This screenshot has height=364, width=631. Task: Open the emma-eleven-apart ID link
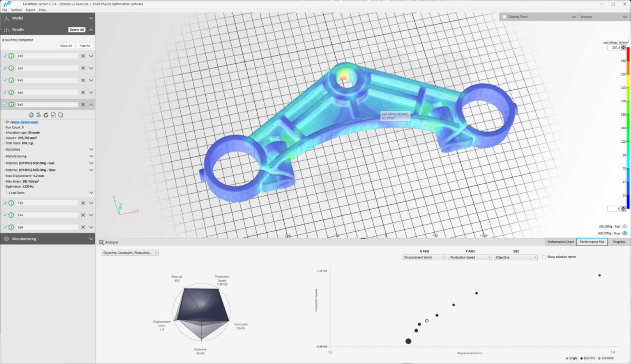pos(24,122)
